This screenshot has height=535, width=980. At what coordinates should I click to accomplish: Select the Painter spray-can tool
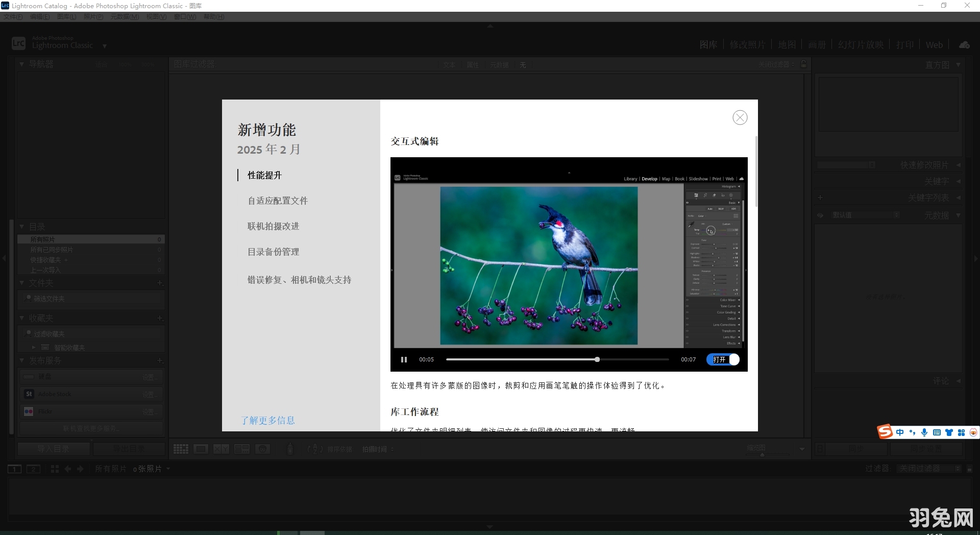click(290, 449)
